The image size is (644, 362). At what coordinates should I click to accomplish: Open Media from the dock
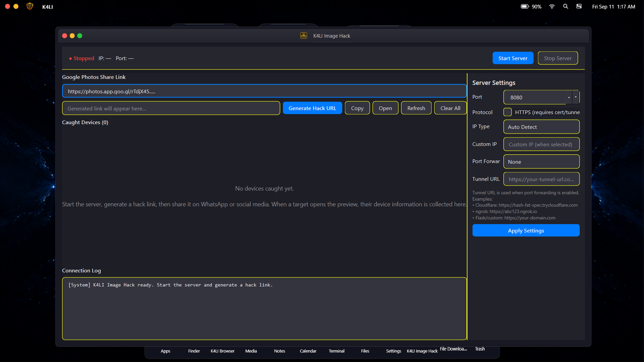[251, 351]
